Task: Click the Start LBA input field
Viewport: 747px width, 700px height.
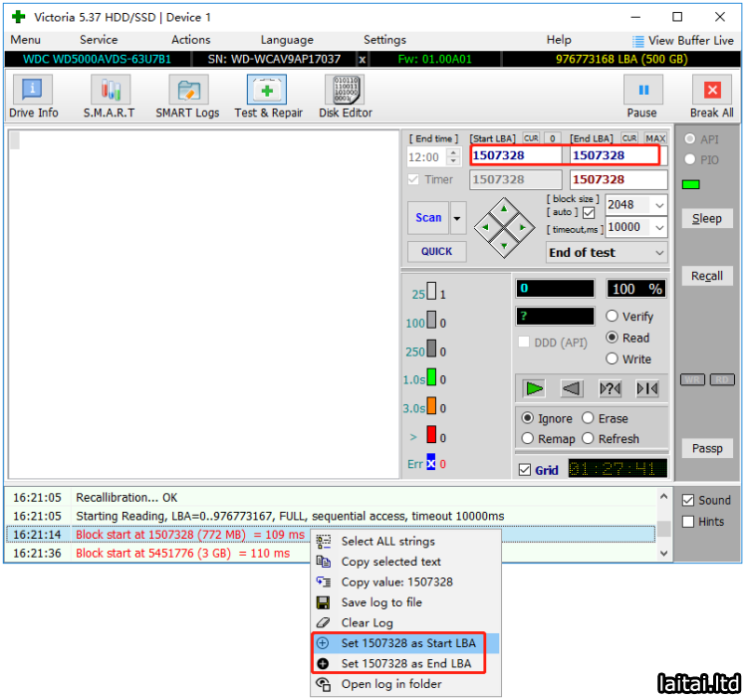Action: pos(517,155)
